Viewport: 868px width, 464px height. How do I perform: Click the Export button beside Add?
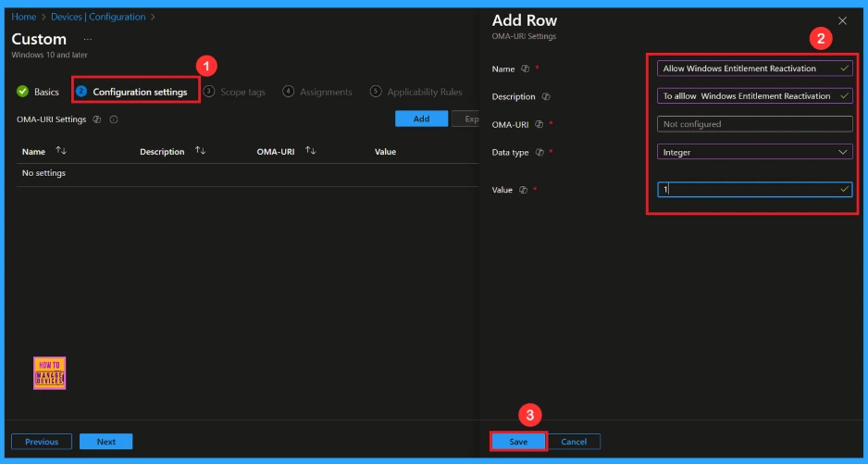pyautogui.click(x=465, y=119)
